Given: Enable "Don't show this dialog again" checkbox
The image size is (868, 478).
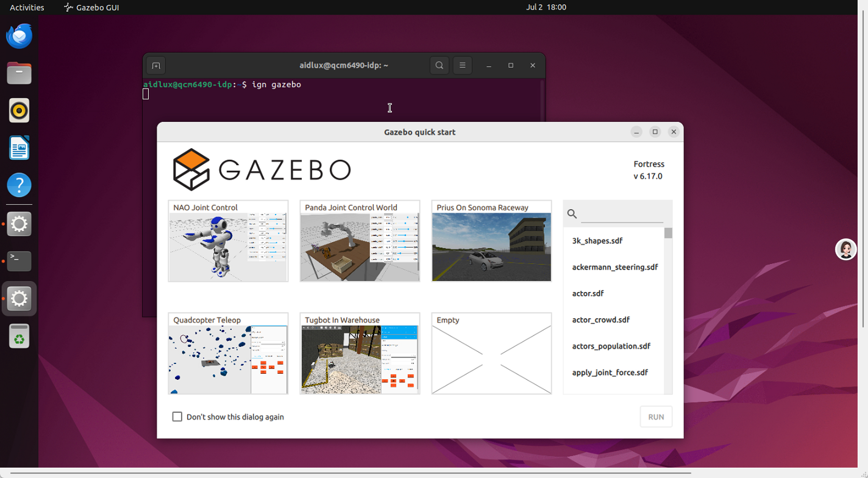Looking at the screenshot, I should [177, 417].
